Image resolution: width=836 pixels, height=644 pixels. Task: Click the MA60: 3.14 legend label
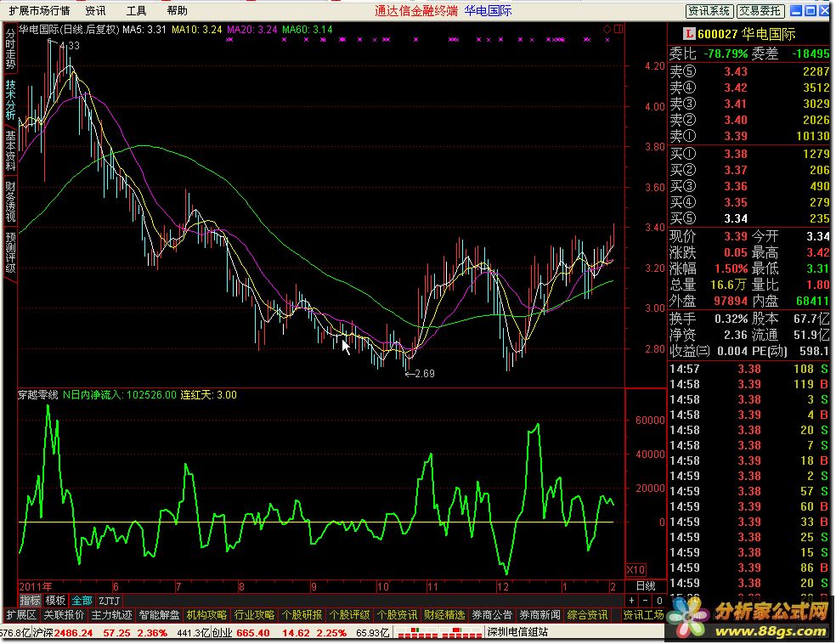tap(307, 30)
